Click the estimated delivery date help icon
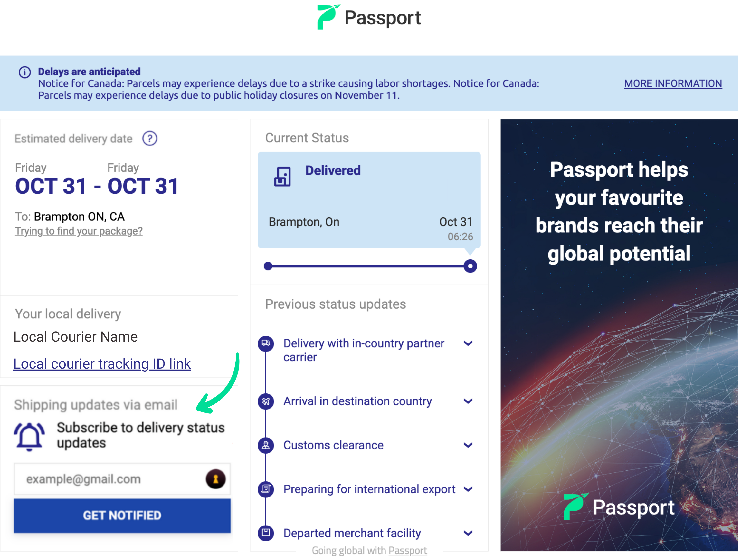The height and width of the screenshot is (560, 741). pos(150,139)
